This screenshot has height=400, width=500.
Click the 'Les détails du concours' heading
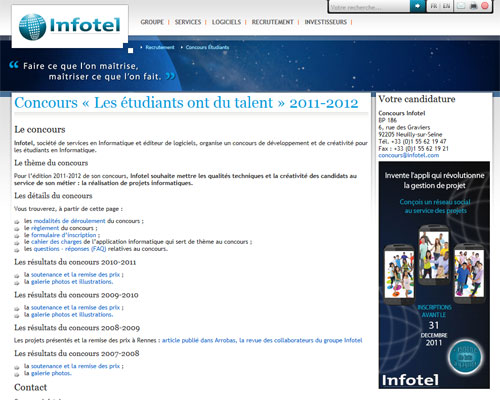53,196
